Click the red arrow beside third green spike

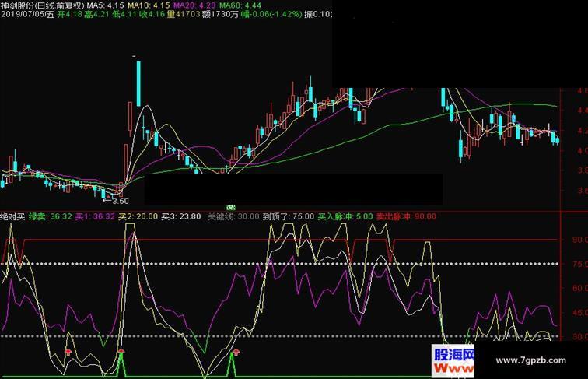[x=236, y=352]
